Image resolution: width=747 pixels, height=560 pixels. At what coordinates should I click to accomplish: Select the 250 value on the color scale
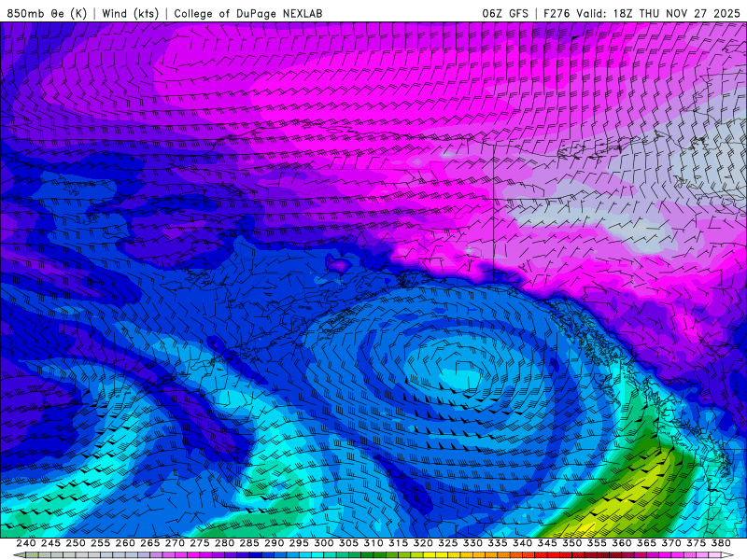(76, 543)
